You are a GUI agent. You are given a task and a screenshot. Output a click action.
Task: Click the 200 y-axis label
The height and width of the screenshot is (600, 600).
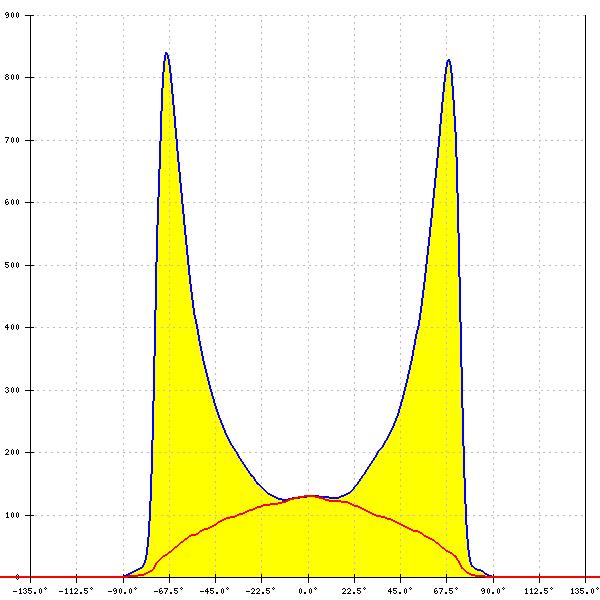point(12,452)
